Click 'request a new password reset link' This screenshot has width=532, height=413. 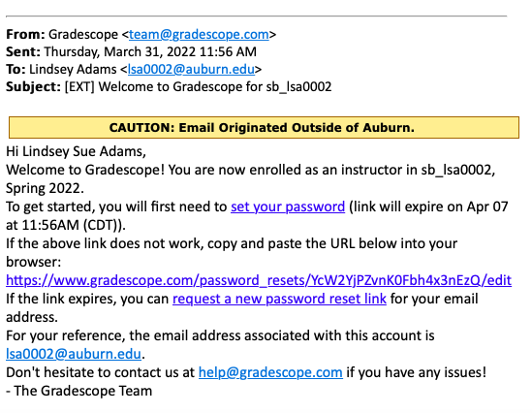tap(279, 299)
